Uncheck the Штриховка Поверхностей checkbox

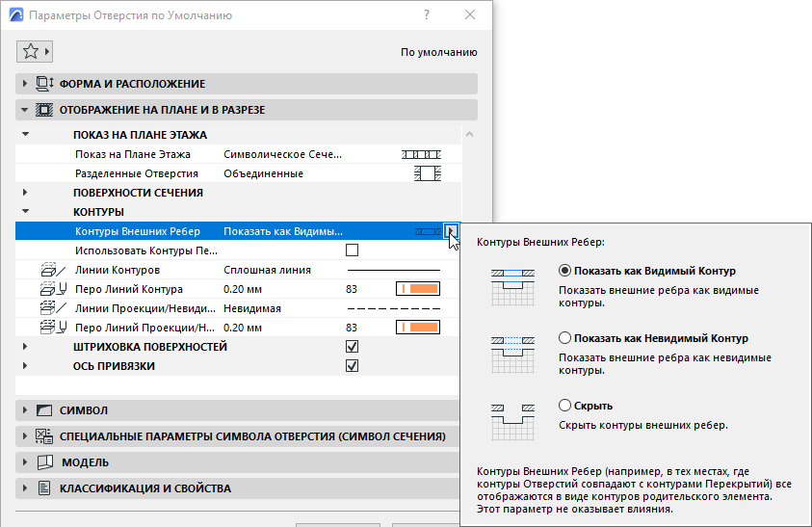(353, 347)
